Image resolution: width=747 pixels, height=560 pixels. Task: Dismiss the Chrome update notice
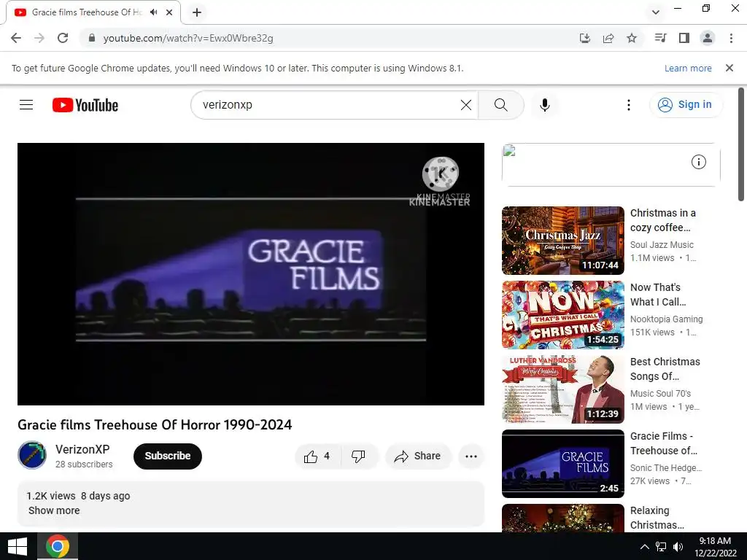click(x=729, y=68)
